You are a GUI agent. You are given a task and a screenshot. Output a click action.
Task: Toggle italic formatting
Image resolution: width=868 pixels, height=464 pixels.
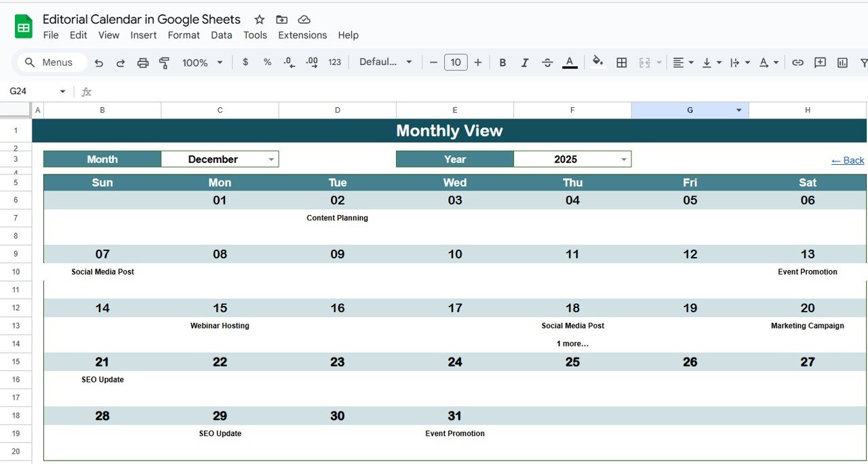(x=524, y=62)
